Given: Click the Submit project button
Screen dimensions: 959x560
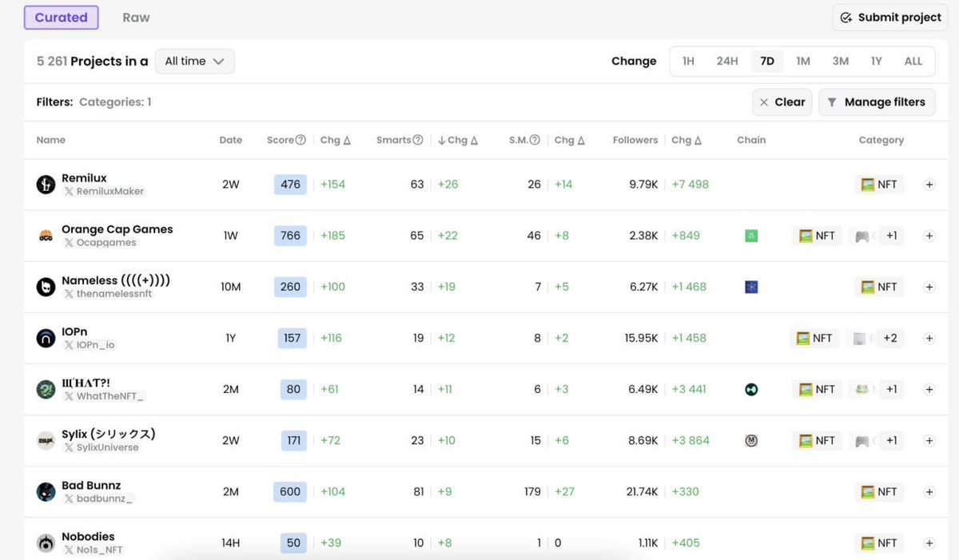Looking at the screenshot, I should pyautogui.click(x=890, y=18).
